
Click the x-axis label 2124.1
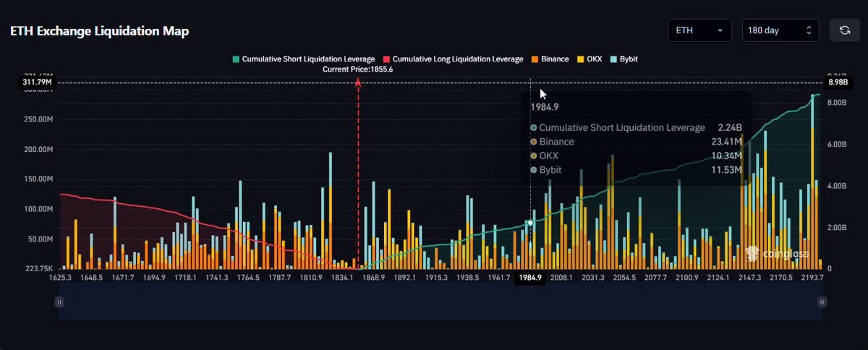coord(718,278)
